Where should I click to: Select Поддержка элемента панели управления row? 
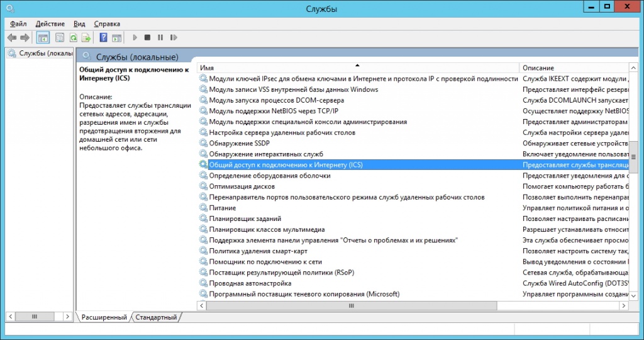[x=333, y=240]
